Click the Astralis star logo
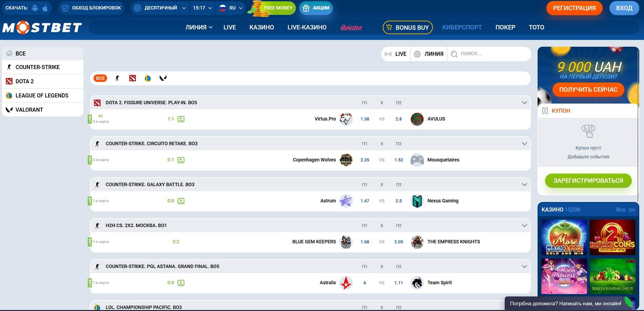The width and height of the screenshot is (644, 311). [346, 283]
